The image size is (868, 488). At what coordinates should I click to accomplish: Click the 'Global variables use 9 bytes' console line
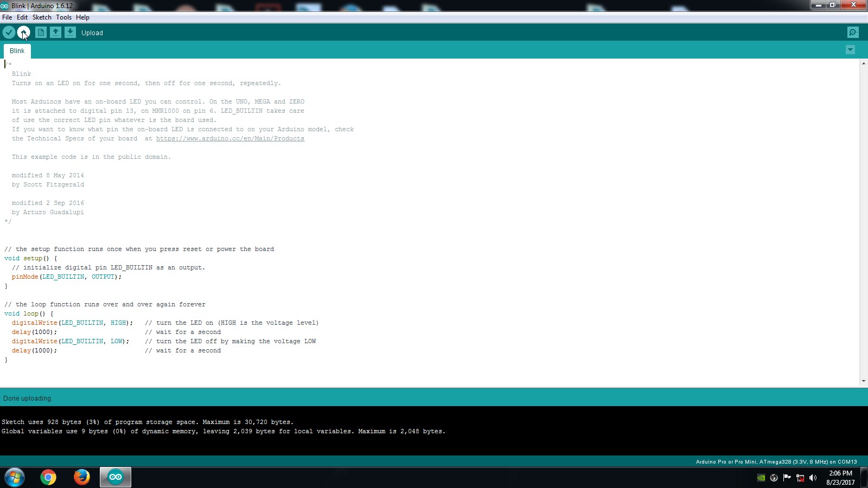pyautogui.click(x=224, y=431)
